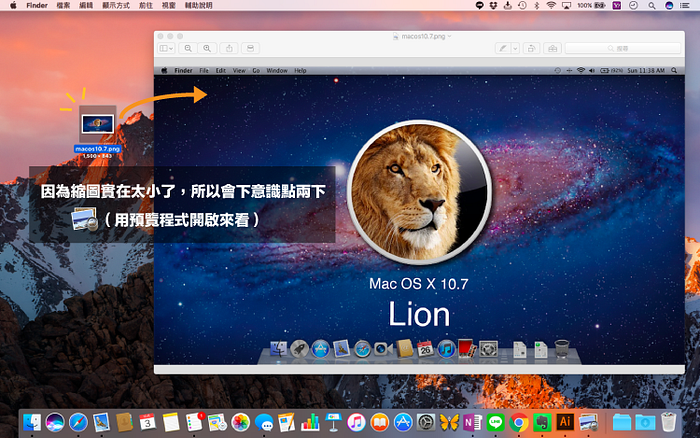The width and height of the screenshot is (700, 438).
Task: Launch Siri from the Dock
Action: (x=55, y=422)
